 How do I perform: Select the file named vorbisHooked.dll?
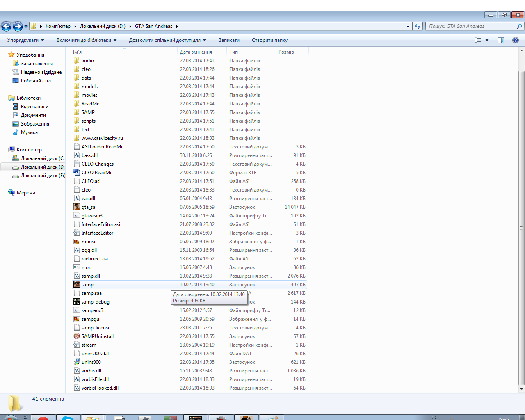click(100, 388)
